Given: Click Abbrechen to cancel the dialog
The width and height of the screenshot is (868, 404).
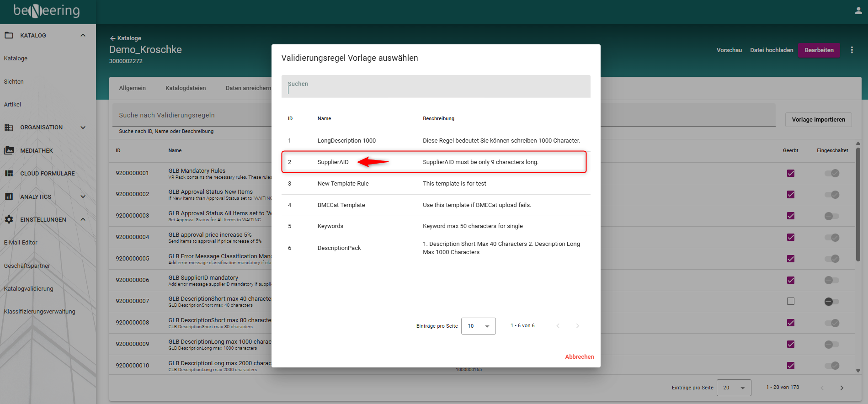Looking at the screenshot, I should (x=579, y=356).
